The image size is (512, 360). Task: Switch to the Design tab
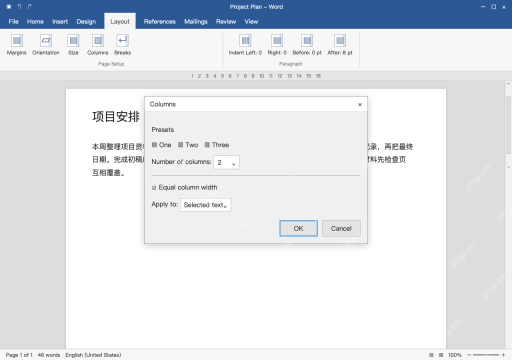[86, 22]
